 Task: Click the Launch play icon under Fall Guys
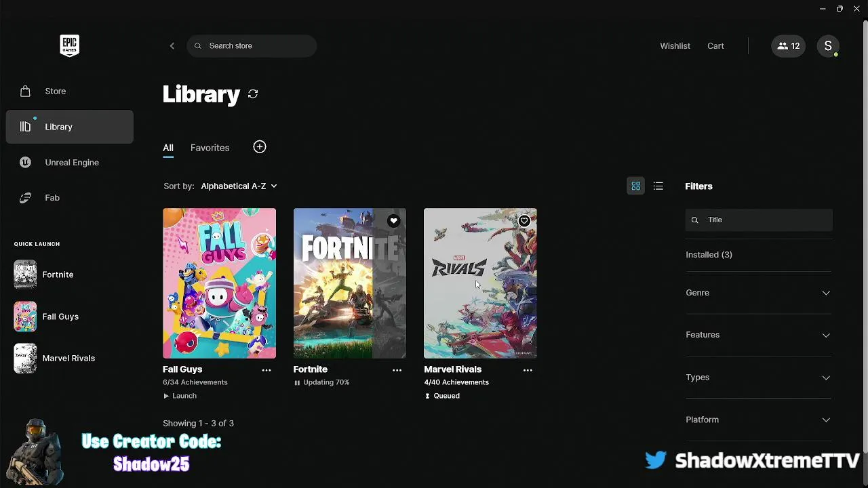(x=167, y=396)
